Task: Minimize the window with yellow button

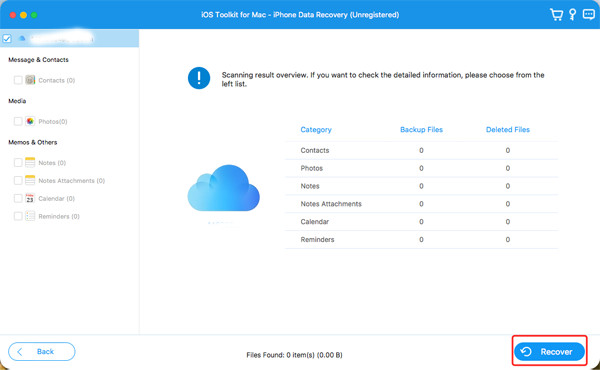Action: click(23, 15)
